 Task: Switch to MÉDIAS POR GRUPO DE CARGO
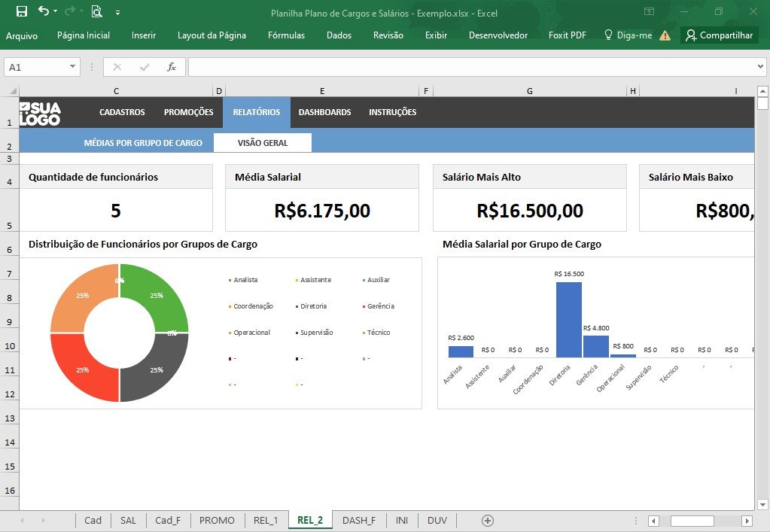point(143,143)
